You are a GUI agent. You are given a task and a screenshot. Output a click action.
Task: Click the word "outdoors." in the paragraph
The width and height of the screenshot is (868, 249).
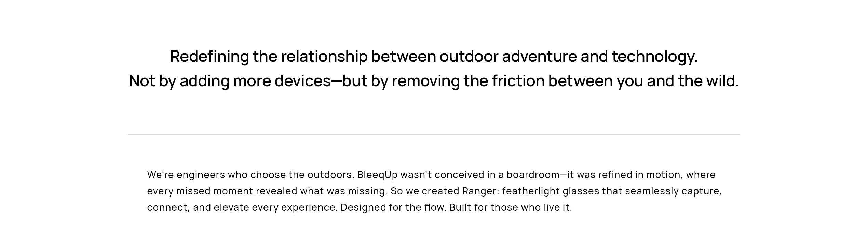coord(331,175)
